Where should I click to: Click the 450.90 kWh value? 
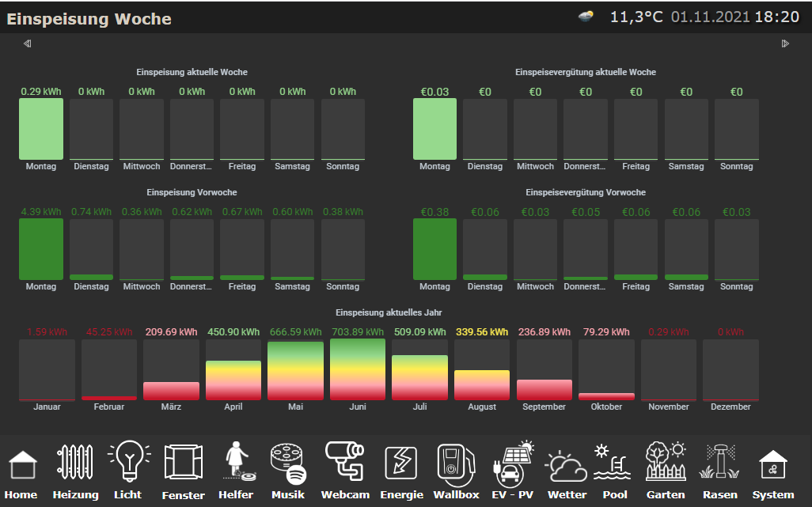click(x=233, y=332)
